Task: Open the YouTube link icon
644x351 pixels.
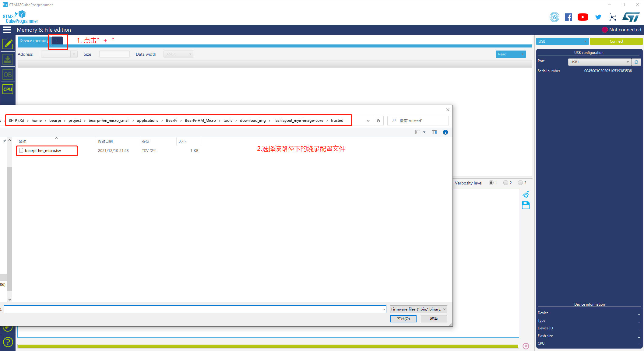Action: pyautogui.click(x=582, y=17)
